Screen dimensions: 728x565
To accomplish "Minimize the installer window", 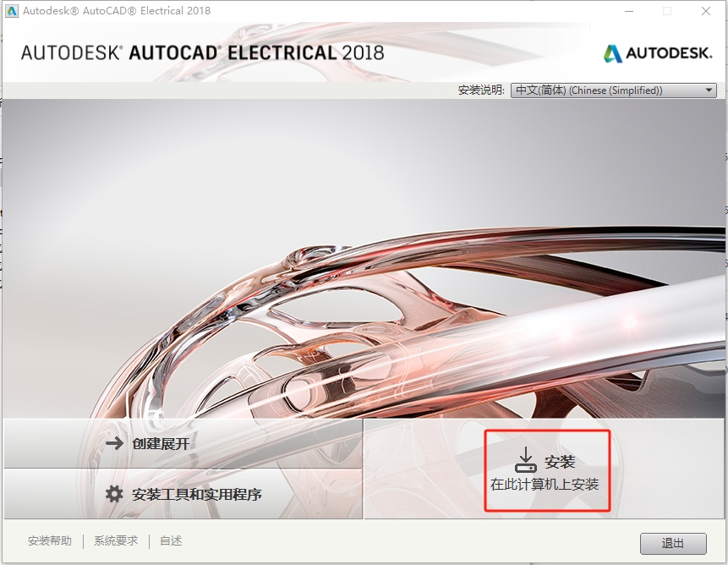I will [628, 11].
